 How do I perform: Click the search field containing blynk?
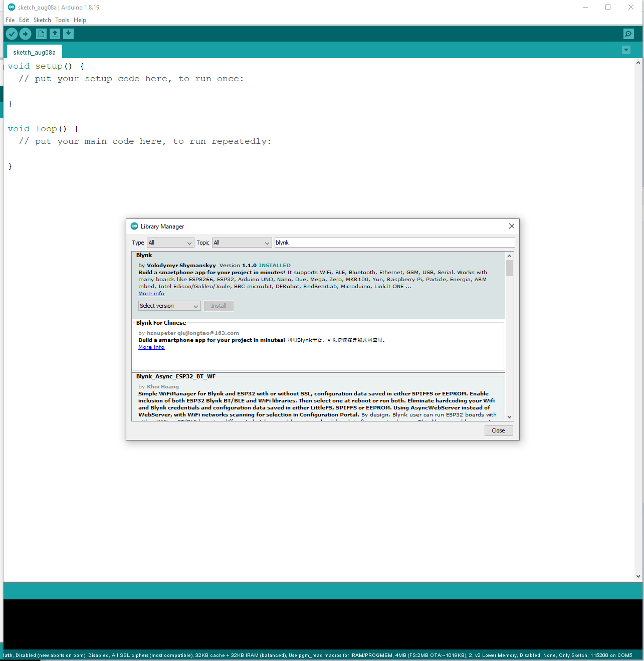[x=394, y=243]
